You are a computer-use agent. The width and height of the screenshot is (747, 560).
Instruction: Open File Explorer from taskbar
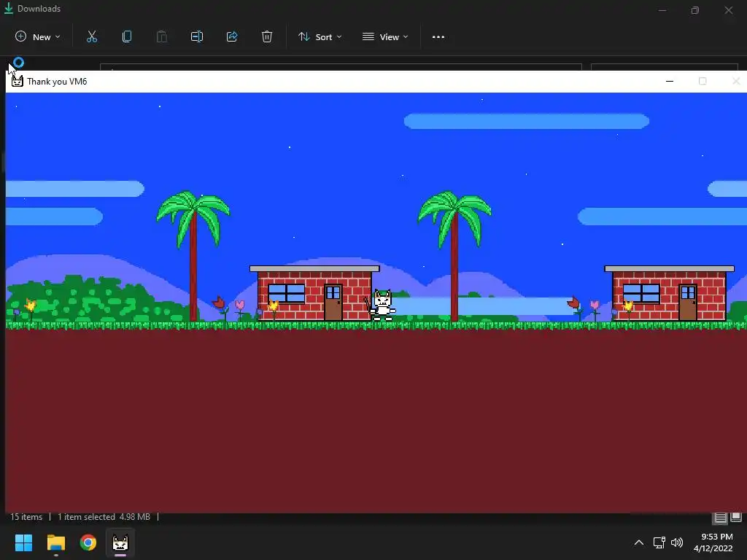pyautogui.click(x=55, y=542)
